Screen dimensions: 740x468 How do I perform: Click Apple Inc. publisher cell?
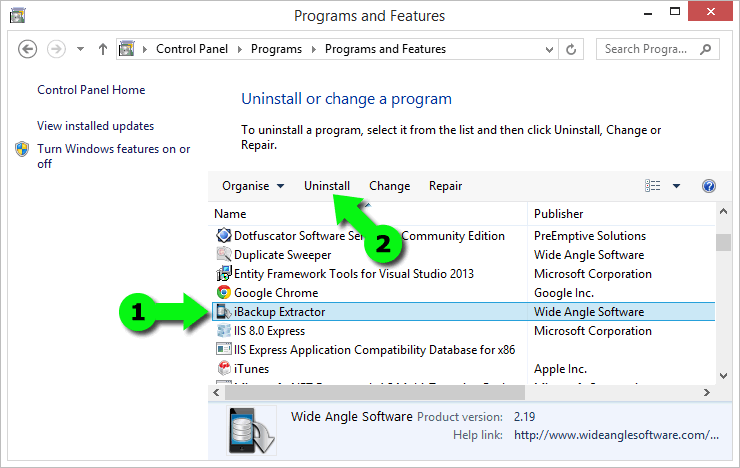[560, 369]
